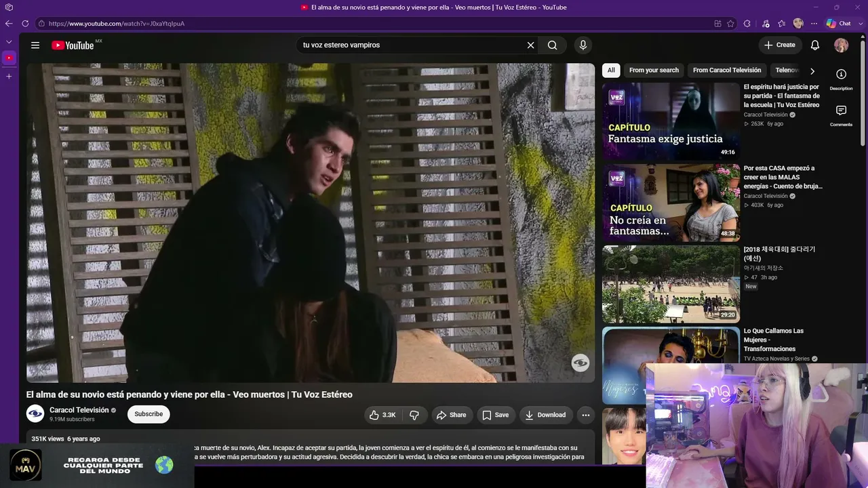This screenshot has width=868, height=488.
Task: Open more actions three-dot menu
Action: pyautogui.click(x=586, y=415)
